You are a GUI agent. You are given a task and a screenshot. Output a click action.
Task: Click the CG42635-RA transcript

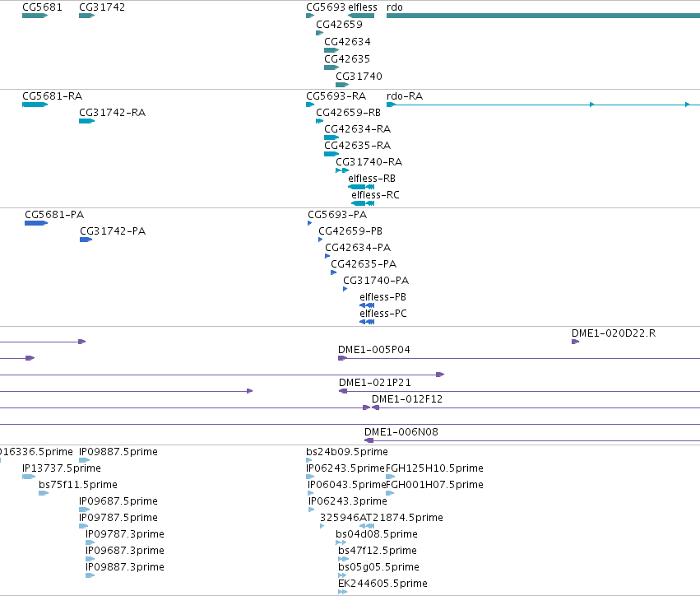click(x=331, y=154)
